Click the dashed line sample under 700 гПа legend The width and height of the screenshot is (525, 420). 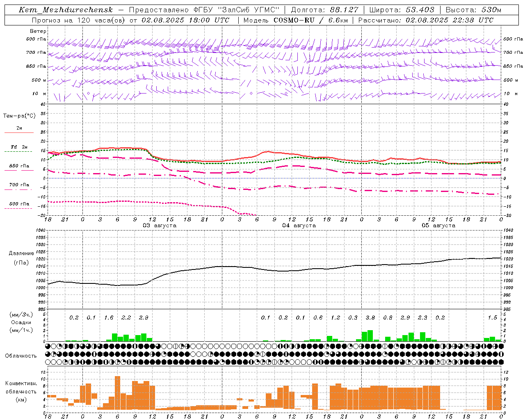18,189
